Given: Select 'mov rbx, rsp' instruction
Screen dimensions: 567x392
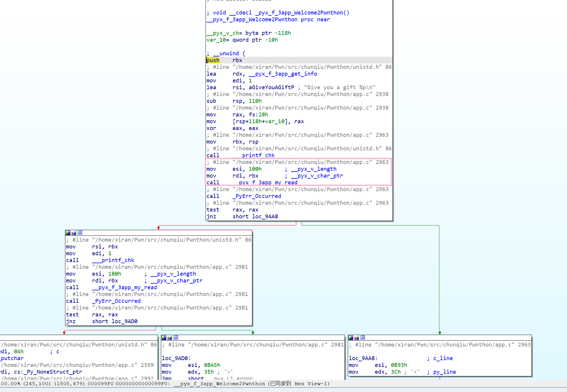Looking at the screenshot, I should tap(232, 142).
